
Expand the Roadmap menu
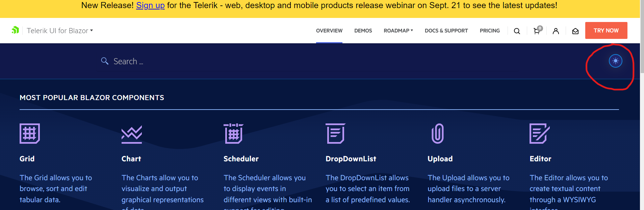coord(398,30)
